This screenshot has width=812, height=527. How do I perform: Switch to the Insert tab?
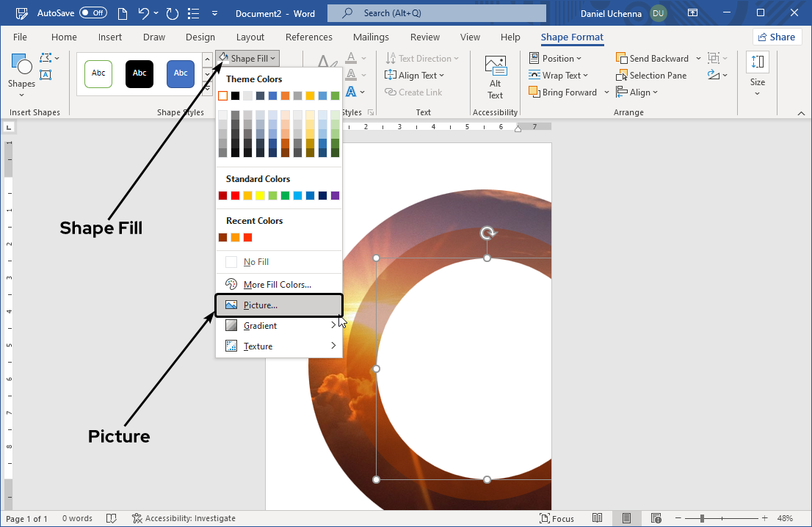click(x=110, y=37)
